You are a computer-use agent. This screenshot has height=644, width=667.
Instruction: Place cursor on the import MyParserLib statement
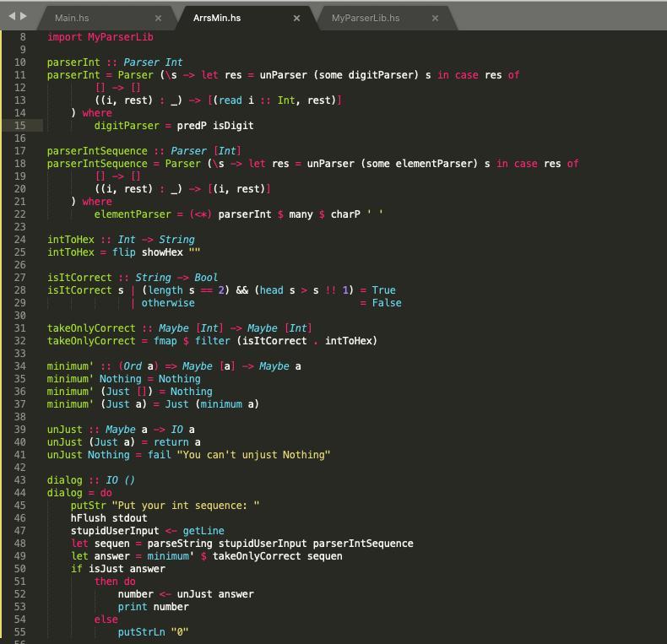click(100, 37)
